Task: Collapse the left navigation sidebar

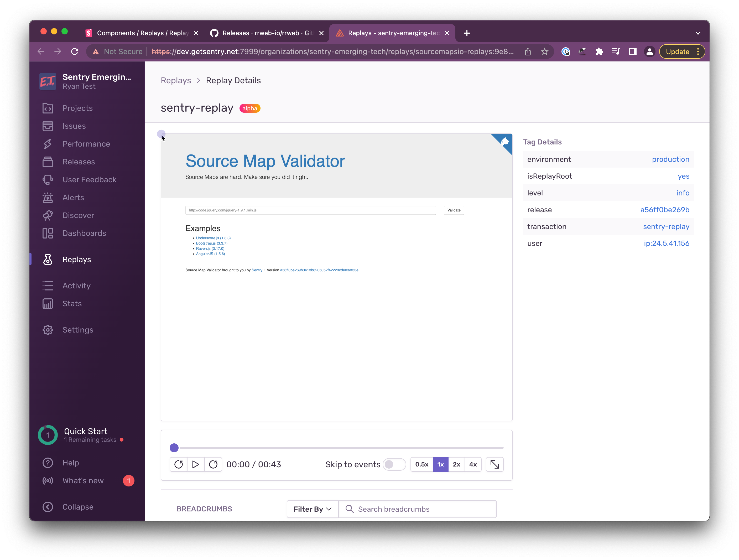Action: [48, 507]
